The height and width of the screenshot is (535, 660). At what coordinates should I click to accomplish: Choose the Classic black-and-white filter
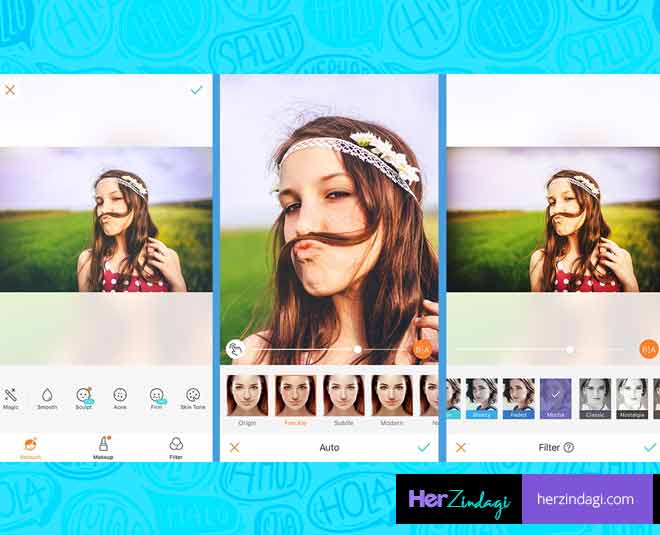click(x=595, y=396)
